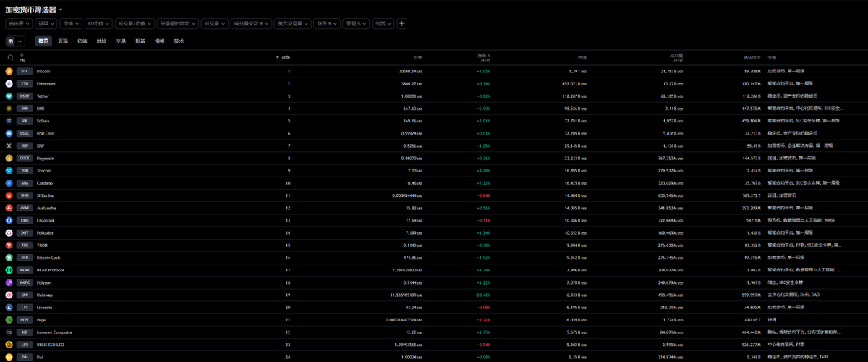Screen dimensions: 868x362
Task: Open the 自选表 filter dropdown
Action: (x=20, y=24)
